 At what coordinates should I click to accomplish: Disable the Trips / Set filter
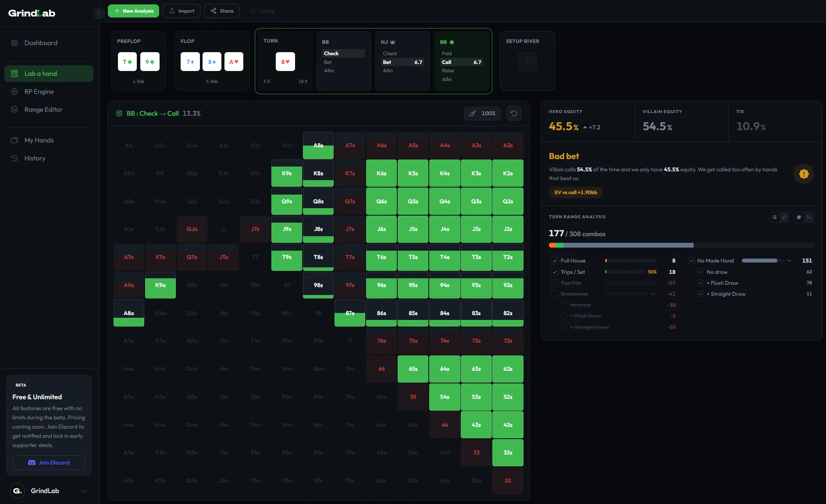tap(555, 272)
